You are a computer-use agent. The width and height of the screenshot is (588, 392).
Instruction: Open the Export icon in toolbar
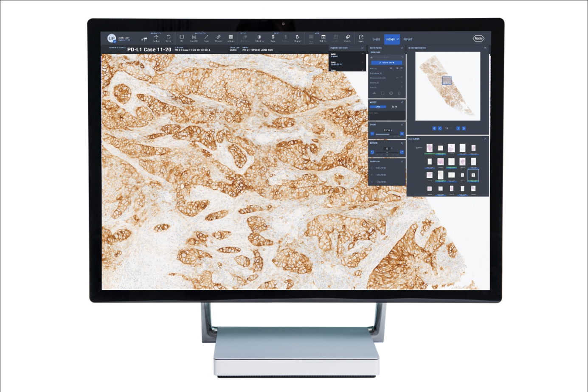361,38
